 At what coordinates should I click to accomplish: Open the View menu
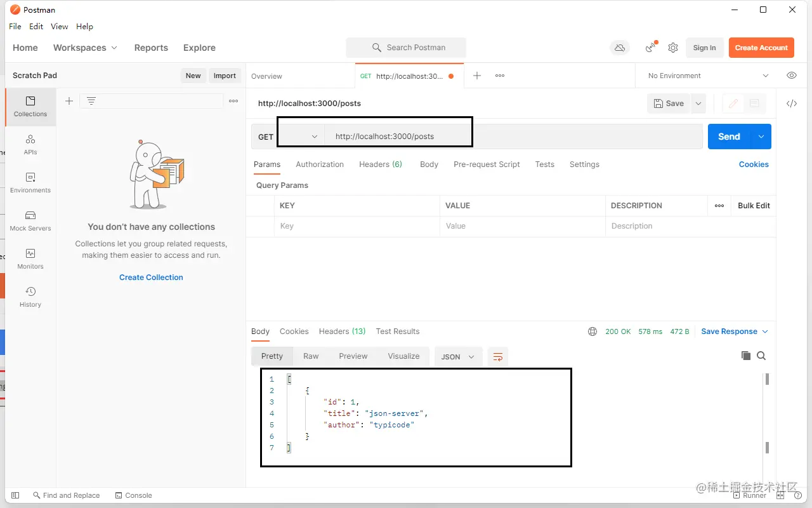click(x=60, y=27)
